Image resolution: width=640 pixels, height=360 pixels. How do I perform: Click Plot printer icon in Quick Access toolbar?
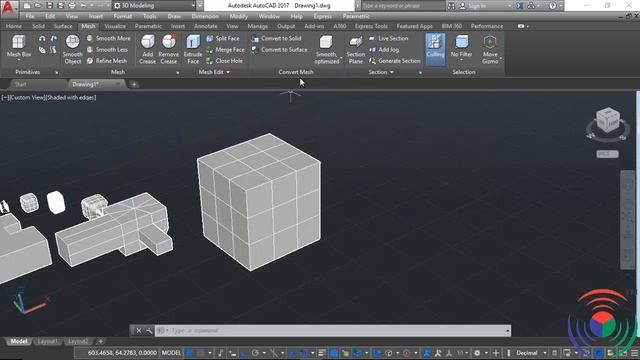click(72, 6)
